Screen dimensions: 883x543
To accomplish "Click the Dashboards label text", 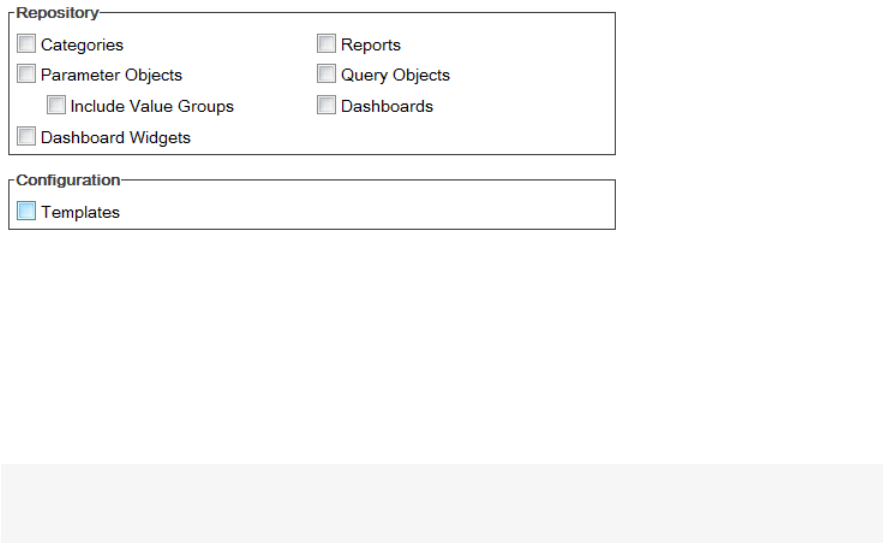I will coord(386,106).
